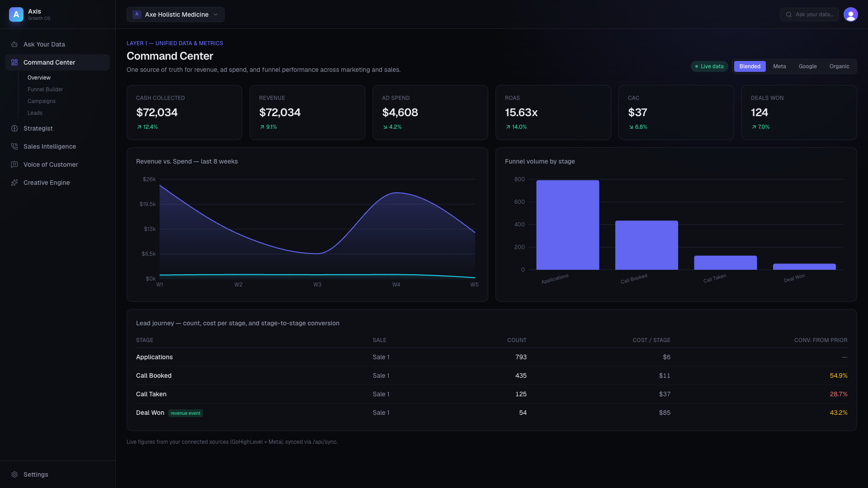Open the Campaigns sub-page
868x488 pixels.
[42, 101]
